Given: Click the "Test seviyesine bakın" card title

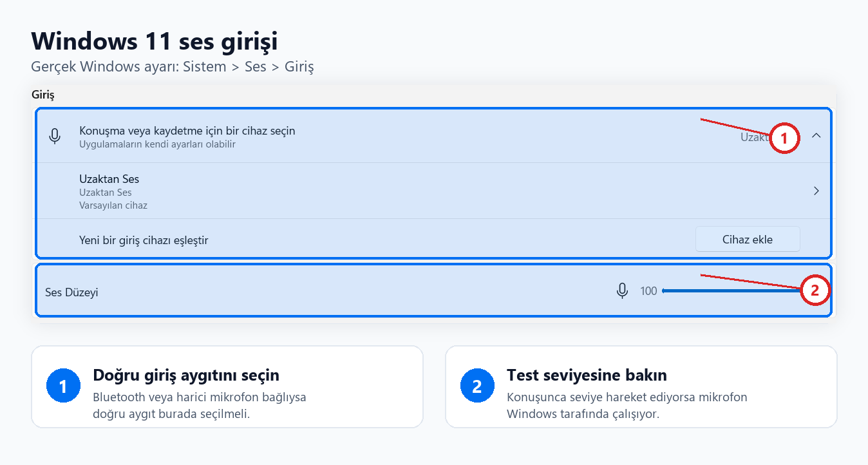Looking at the screenshot, I should click(587, 375).
